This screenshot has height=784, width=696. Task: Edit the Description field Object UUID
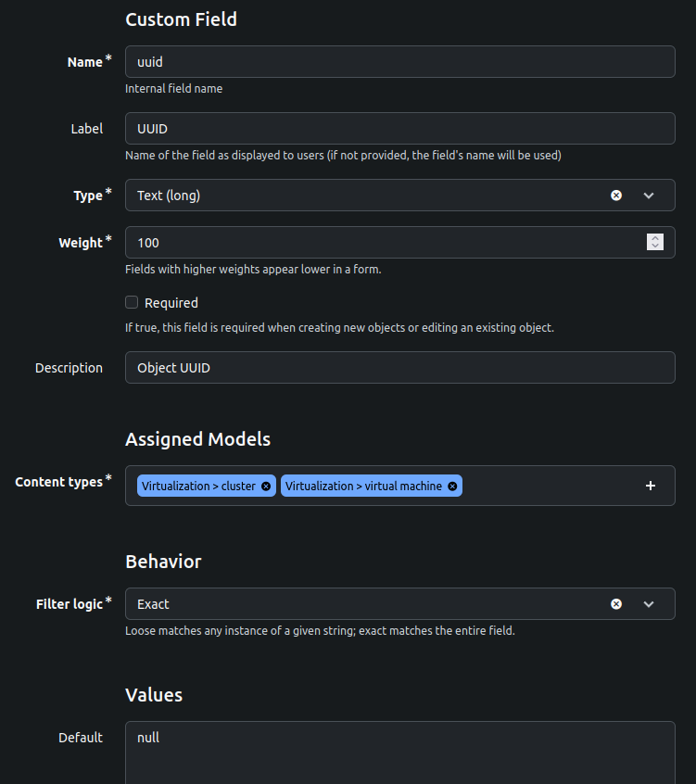[400, 368]
